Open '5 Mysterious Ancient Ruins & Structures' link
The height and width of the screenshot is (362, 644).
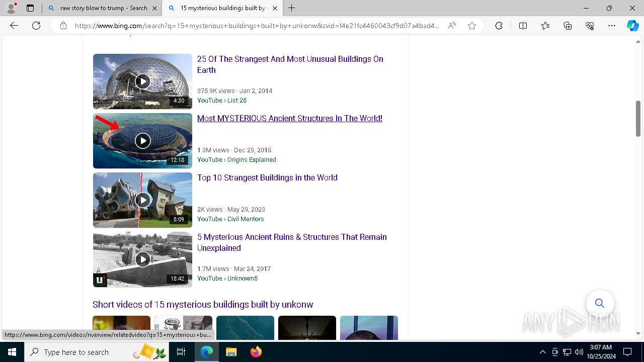click(292, 242)
